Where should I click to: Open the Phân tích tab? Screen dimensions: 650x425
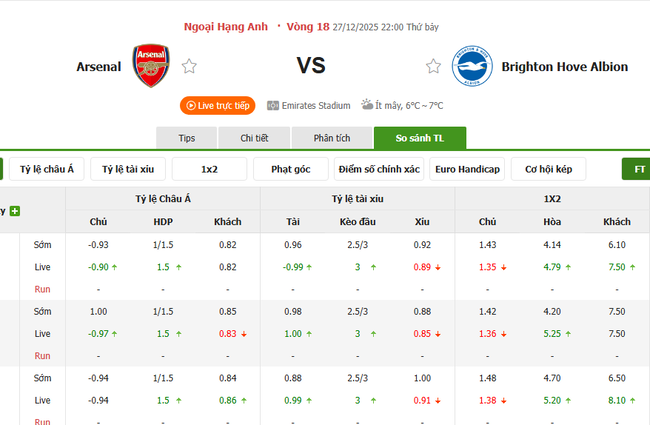331,138
